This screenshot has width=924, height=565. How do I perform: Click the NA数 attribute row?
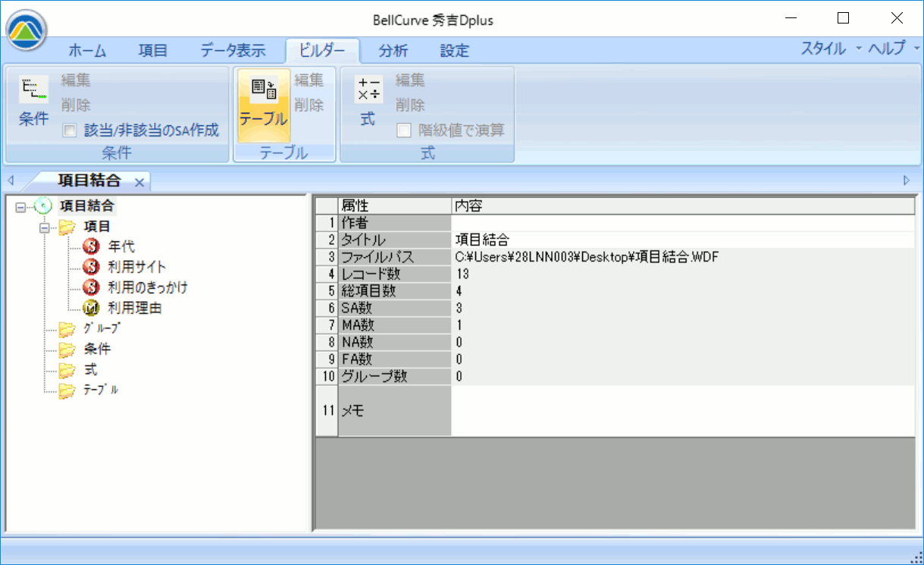tap(394, 342)
